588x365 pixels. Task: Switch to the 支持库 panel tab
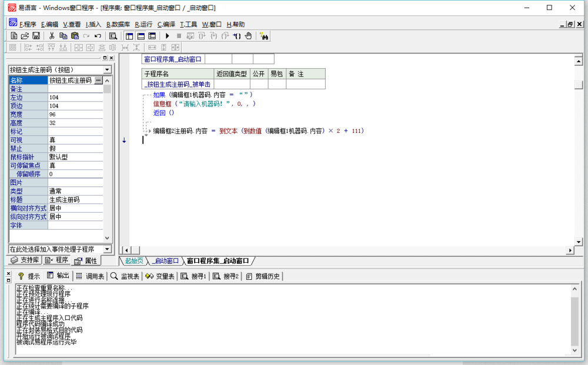pos(25,260)
